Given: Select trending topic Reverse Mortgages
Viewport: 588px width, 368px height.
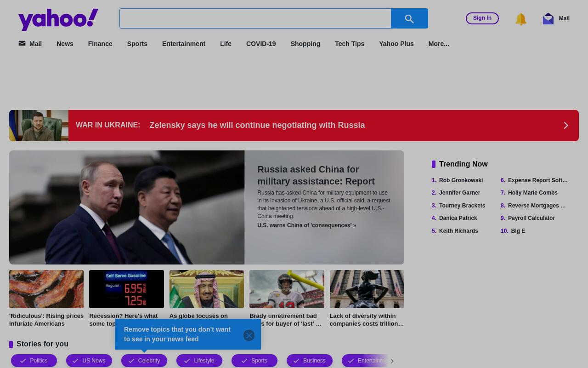Looking at the screenshot, I should 537,206.
